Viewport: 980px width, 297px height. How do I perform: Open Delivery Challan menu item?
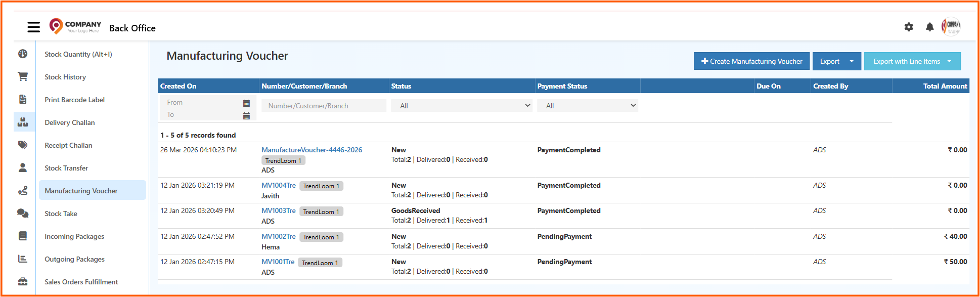point(70,122)
